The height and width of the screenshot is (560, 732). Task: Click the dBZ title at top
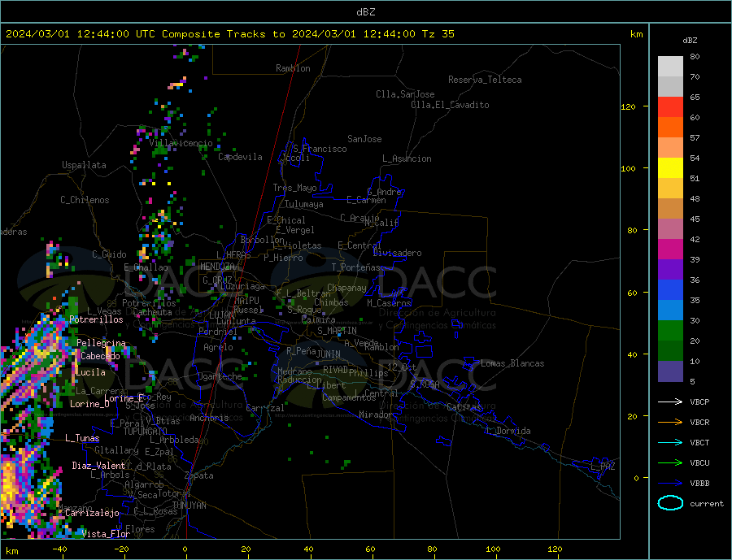(x=365, y=12)
